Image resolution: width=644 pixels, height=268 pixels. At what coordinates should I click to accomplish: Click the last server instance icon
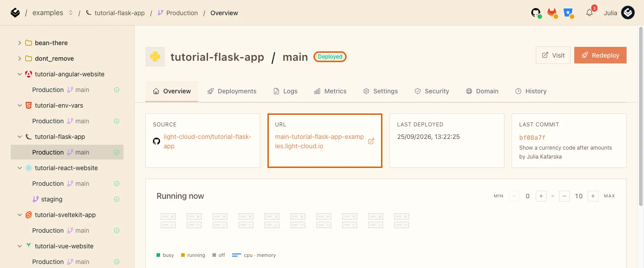click(402, 221)
